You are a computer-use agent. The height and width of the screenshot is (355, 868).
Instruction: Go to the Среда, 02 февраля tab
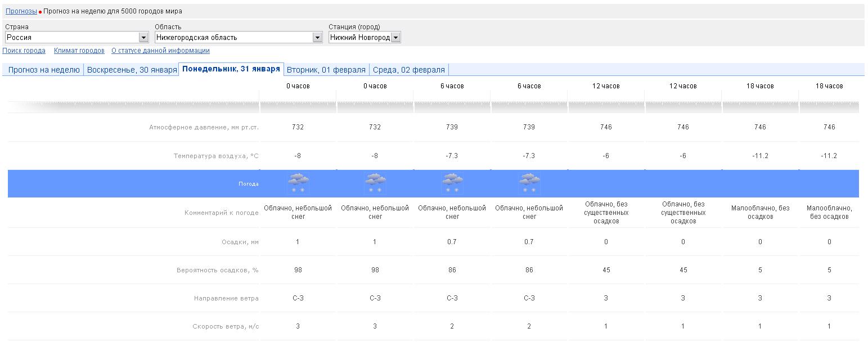409,70
